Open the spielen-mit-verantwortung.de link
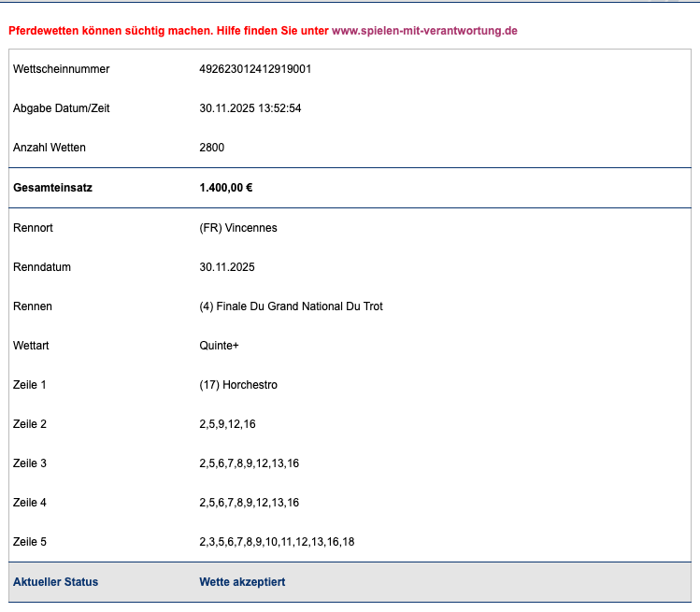The height and width of the screenshot is (612, 700). [x=424, y=31]
